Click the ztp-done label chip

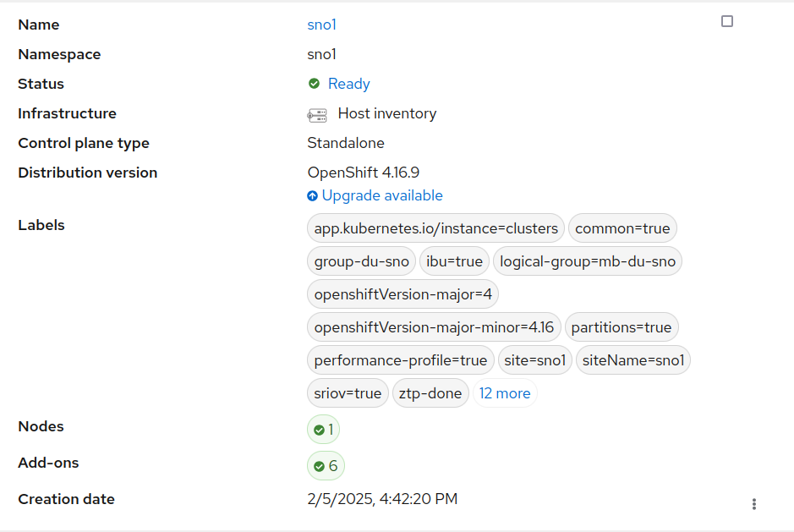coord(430,393)
